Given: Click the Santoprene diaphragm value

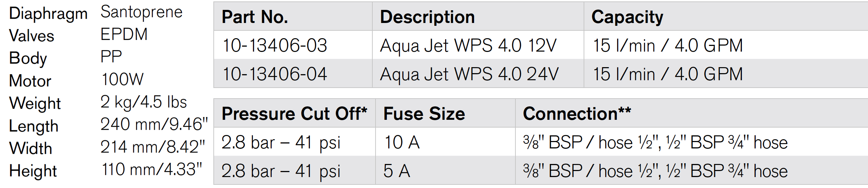Looking at the screenshot, I should [141, 12].
